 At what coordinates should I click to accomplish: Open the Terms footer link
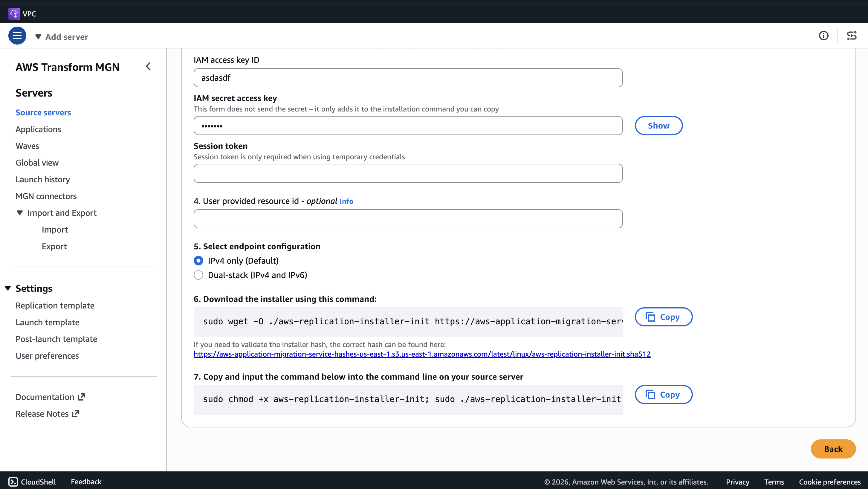774,482
